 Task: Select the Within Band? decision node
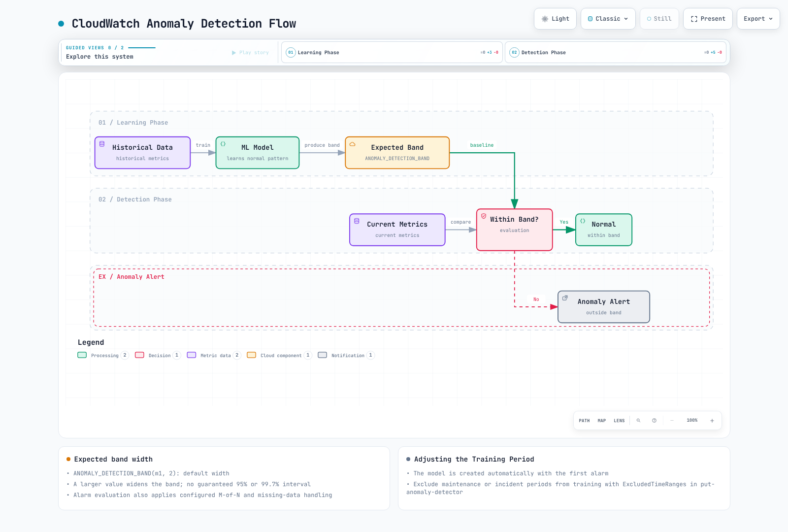pos(515,230)
